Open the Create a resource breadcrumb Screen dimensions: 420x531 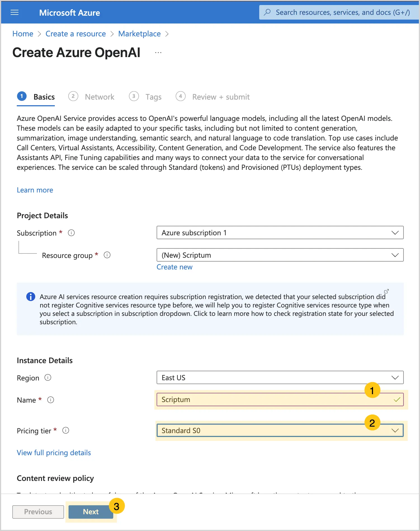76,34
